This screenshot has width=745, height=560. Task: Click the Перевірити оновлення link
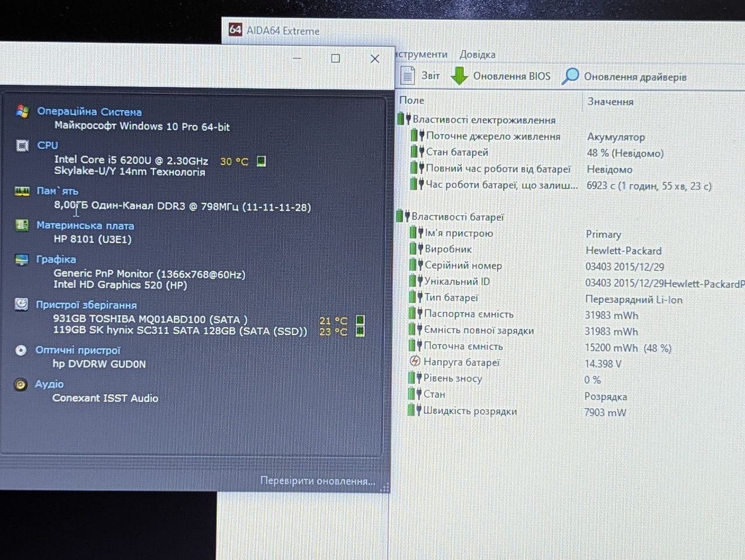[317, 481]
